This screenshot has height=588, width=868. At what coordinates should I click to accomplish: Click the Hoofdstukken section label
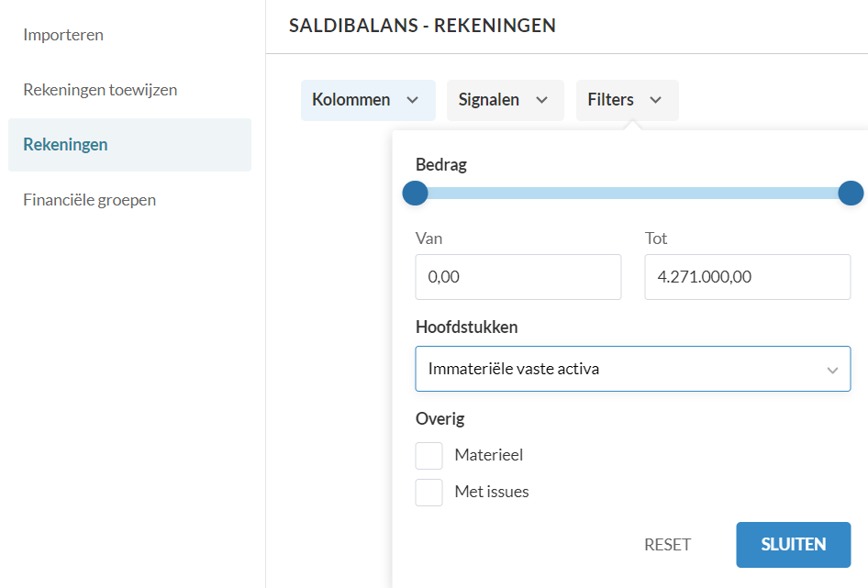click(467, 327)
